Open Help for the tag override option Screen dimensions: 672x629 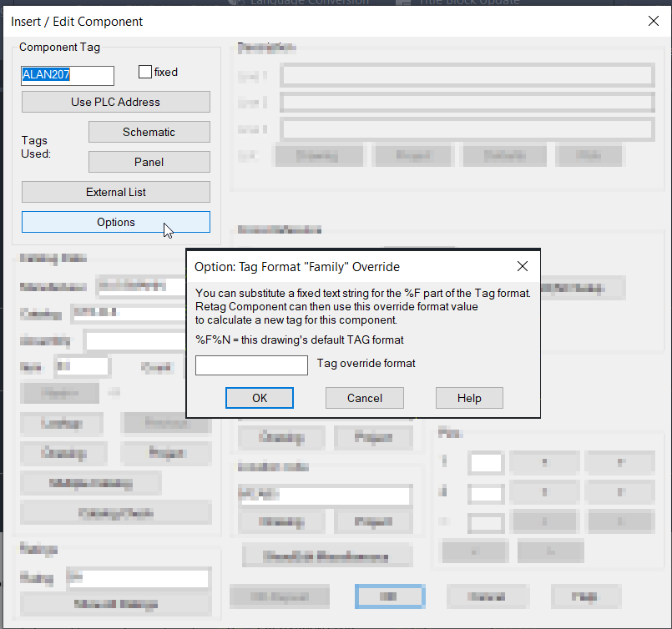tap(469, 398)
